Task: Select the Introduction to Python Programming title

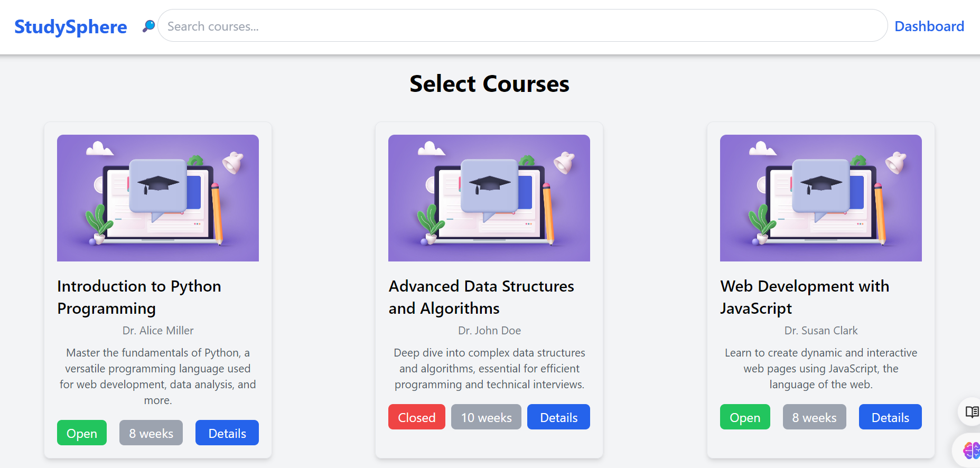Action: pos(139,297)
